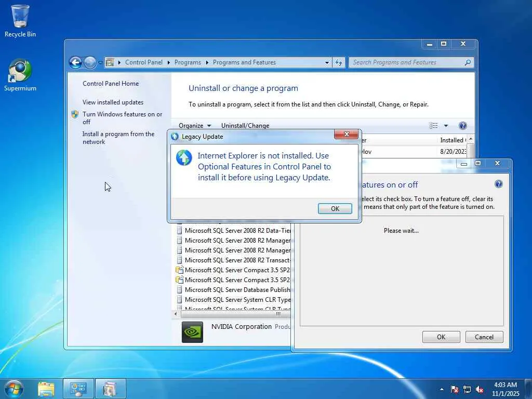Maximize the Programs and Features window
The image size is (532, 399).
(444, 44)
